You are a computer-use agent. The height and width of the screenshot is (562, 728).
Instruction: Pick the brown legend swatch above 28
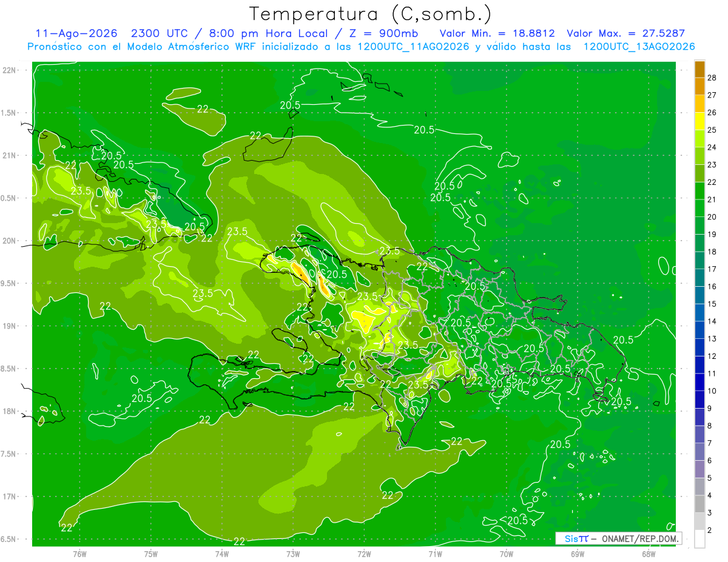(699, 69)
